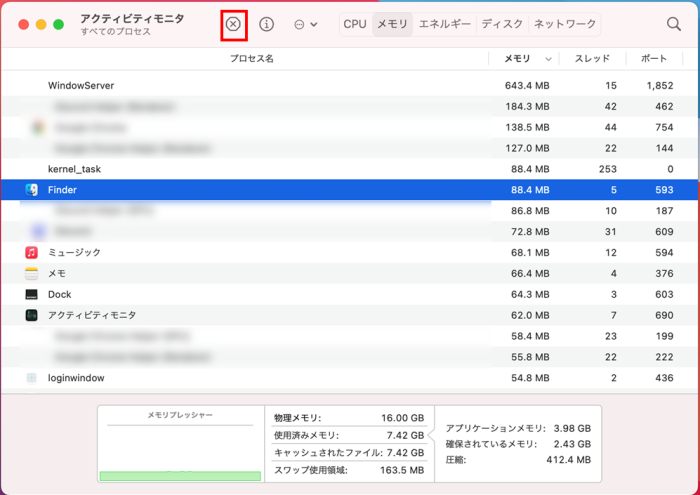Click the Finder app icon in list

[32, 190]
